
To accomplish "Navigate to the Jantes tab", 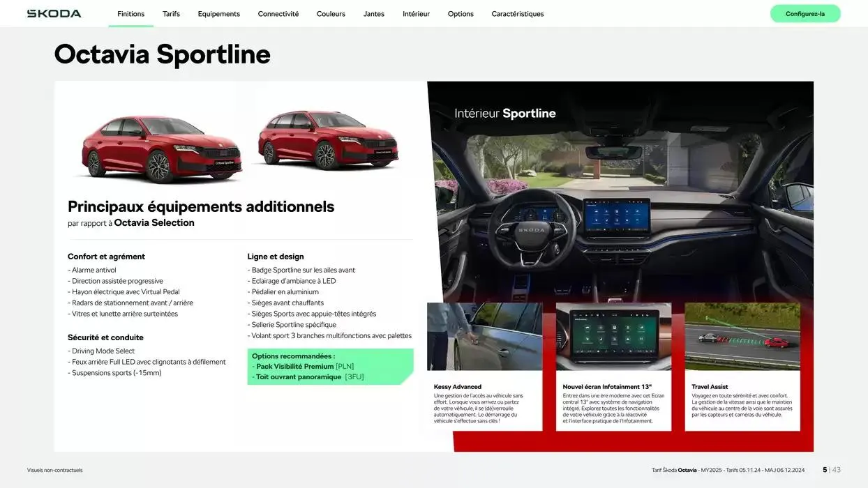I will tap(373, 14).
